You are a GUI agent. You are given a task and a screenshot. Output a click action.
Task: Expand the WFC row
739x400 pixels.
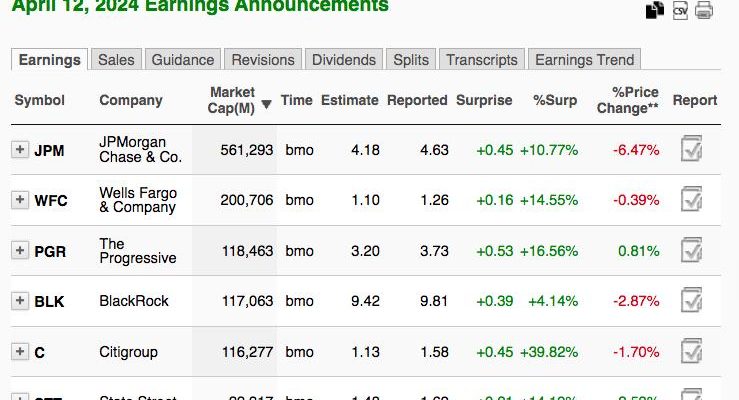click(x=20, y=200)
